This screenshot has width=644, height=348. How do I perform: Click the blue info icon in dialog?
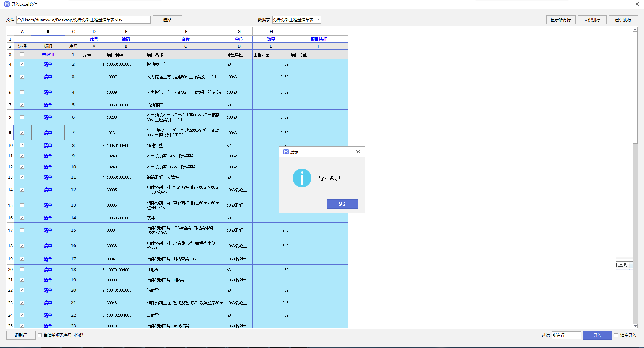tap(302, 178)
